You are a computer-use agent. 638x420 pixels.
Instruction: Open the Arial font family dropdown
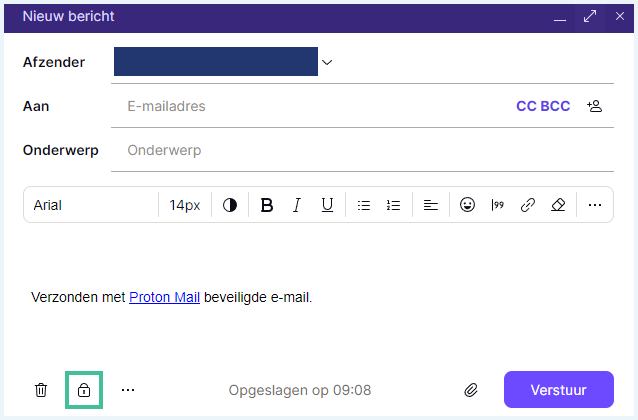coord(91,205)
